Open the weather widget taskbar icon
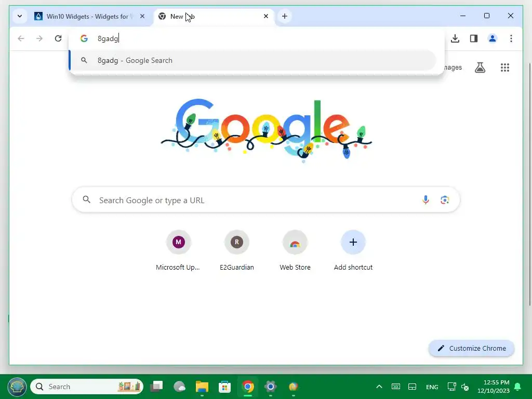The image size is (532, 399). [x=179, y=387]
